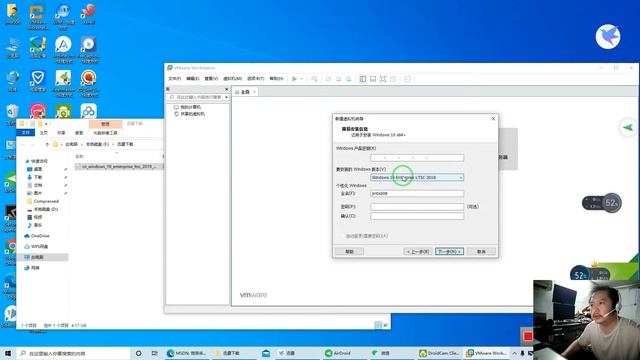Click the revert to snapshot icon in VMware toolbar
This screenshot has height=360, width=640.
coord(338,79)
